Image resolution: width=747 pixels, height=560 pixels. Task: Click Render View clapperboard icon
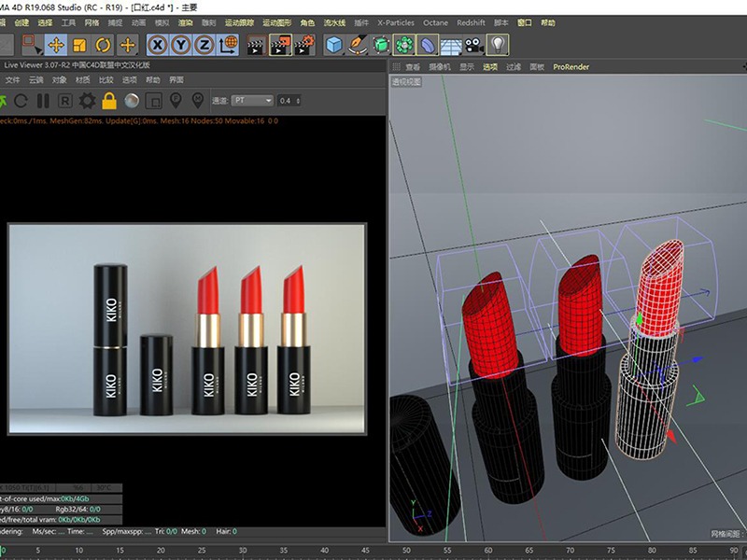[257, 45]
